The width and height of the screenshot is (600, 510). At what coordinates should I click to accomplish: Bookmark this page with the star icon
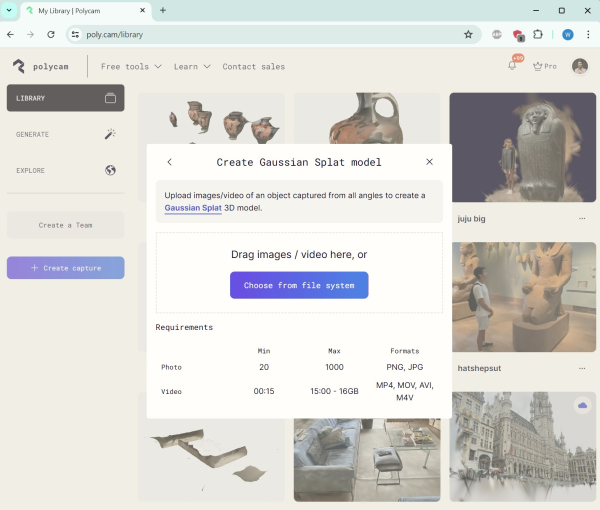(x=468, y=34)
